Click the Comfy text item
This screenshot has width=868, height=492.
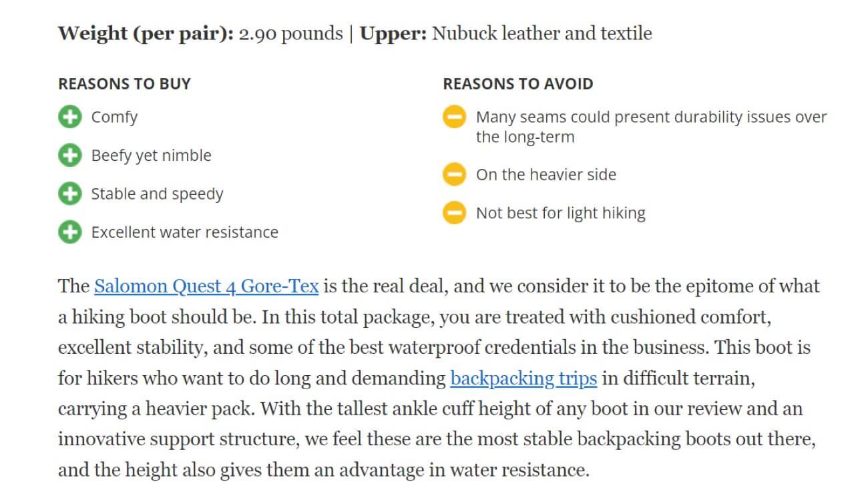click(x=114, y=117)
